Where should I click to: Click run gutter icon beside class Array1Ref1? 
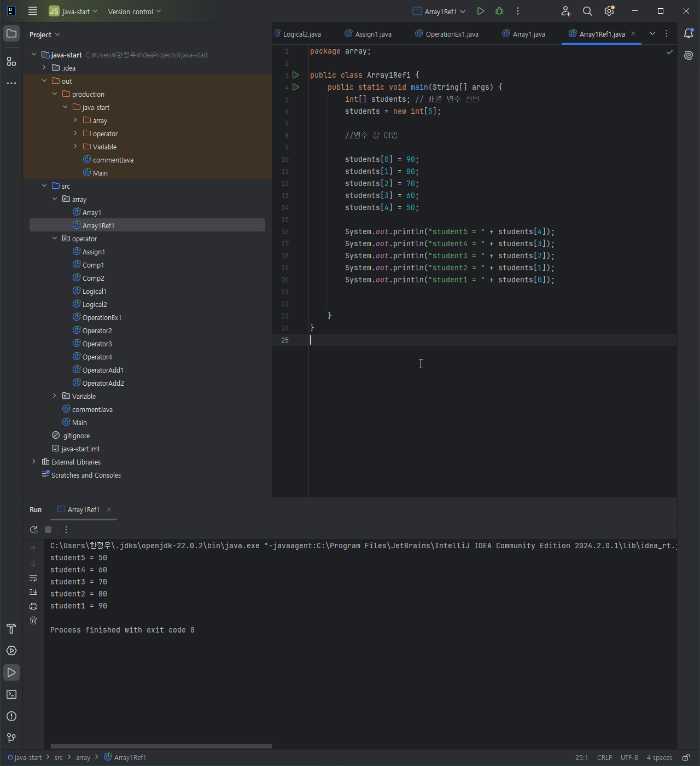(x=296, y=75)
